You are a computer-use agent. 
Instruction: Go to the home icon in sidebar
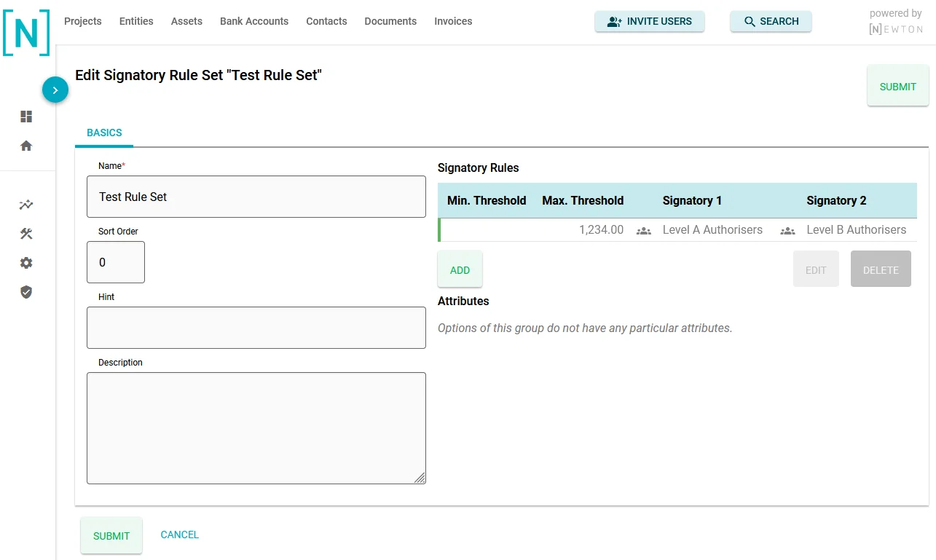pyautogui.click(x=26, y=146)
